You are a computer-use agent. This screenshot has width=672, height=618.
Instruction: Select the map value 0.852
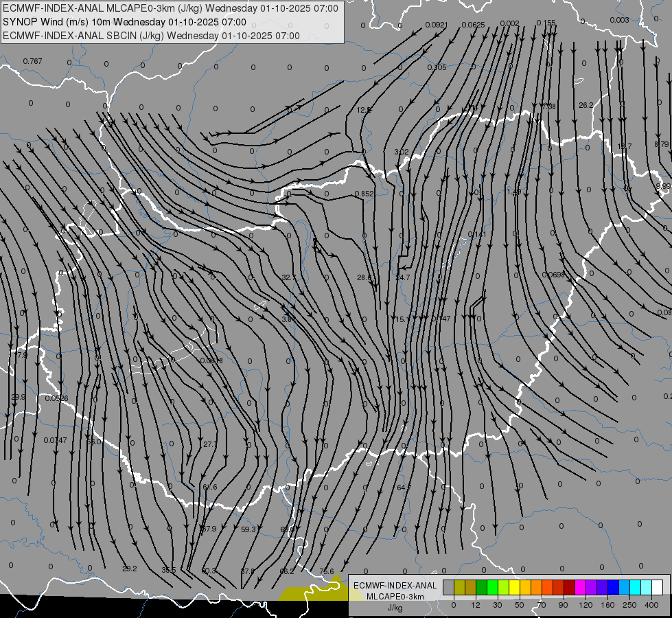(364, 194)
